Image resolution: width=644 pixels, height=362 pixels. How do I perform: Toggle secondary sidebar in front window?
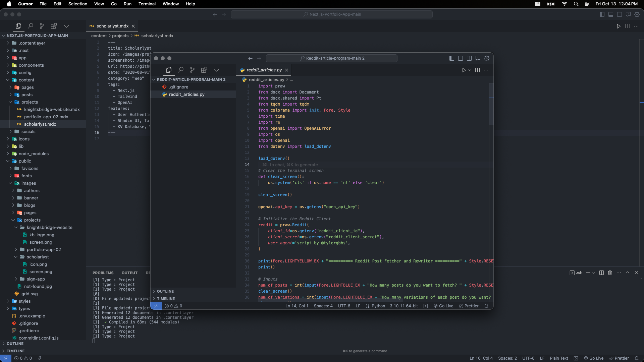(469, 58)
